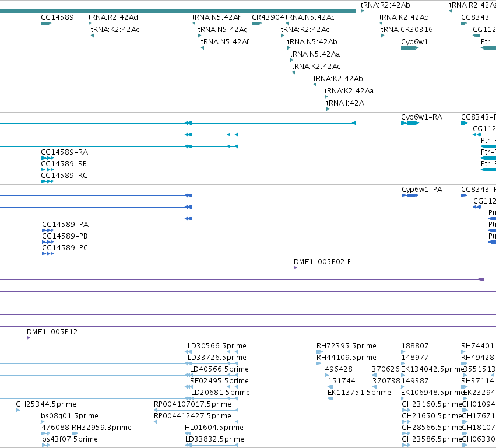Select the GH25344.5prime label

[x=46, y=405]
